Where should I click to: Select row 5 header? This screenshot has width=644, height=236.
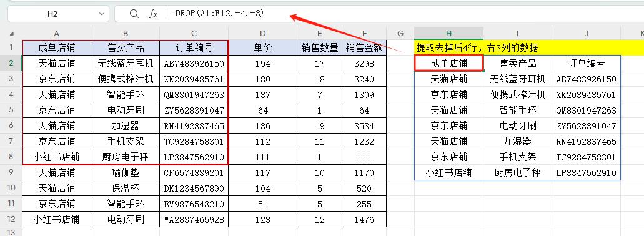(x=11, y=110)
